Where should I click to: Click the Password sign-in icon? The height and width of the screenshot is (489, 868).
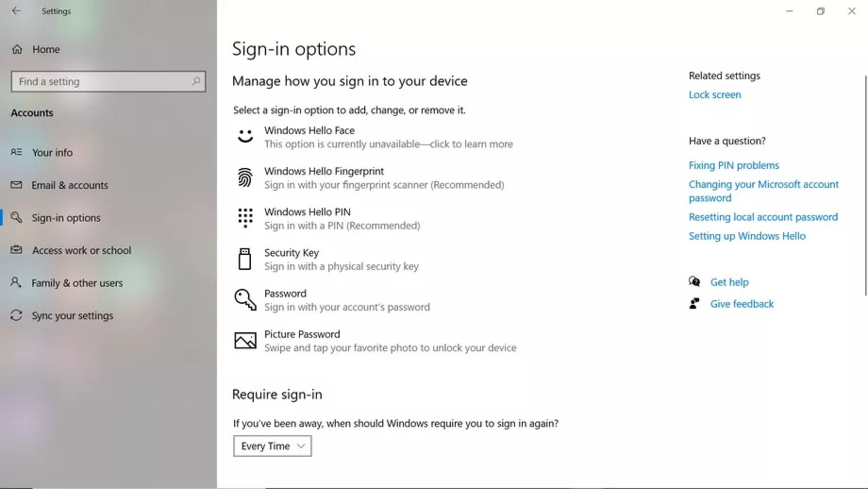245,299
